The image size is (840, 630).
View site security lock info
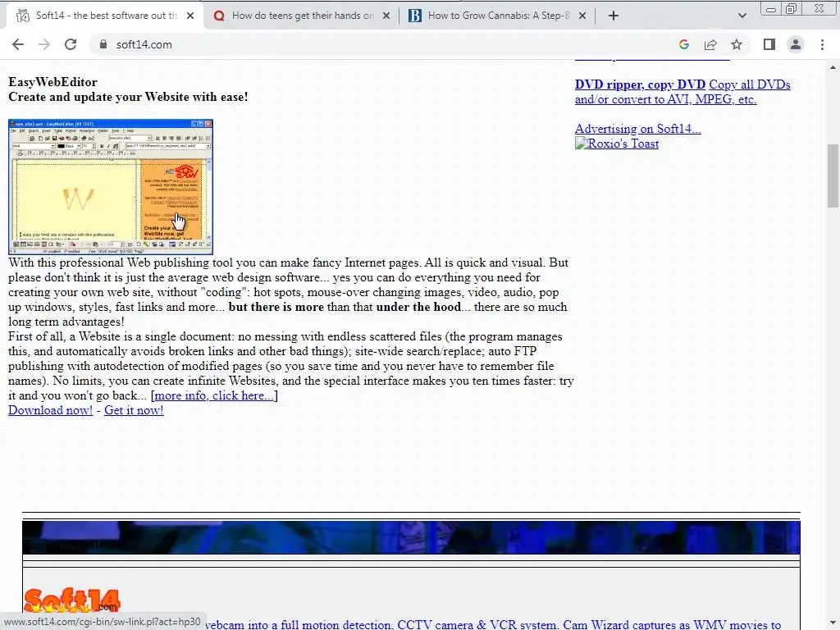point(103,44)
